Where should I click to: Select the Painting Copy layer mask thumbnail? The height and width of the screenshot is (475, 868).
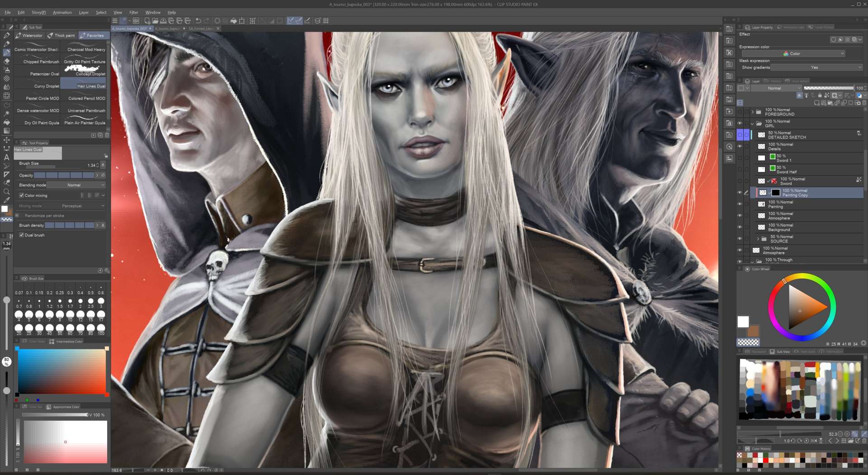pyautogui.click(x=776, y=193)
